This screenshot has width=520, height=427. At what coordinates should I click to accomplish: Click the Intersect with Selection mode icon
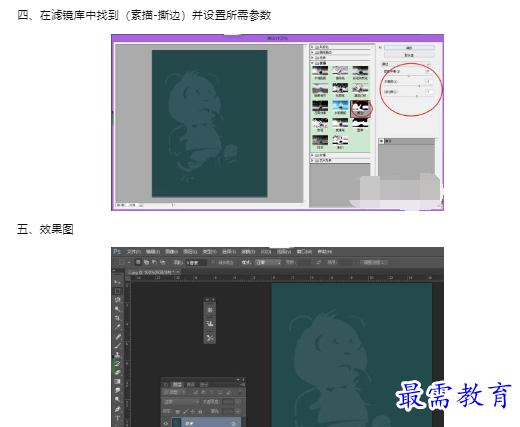[163, 262]
